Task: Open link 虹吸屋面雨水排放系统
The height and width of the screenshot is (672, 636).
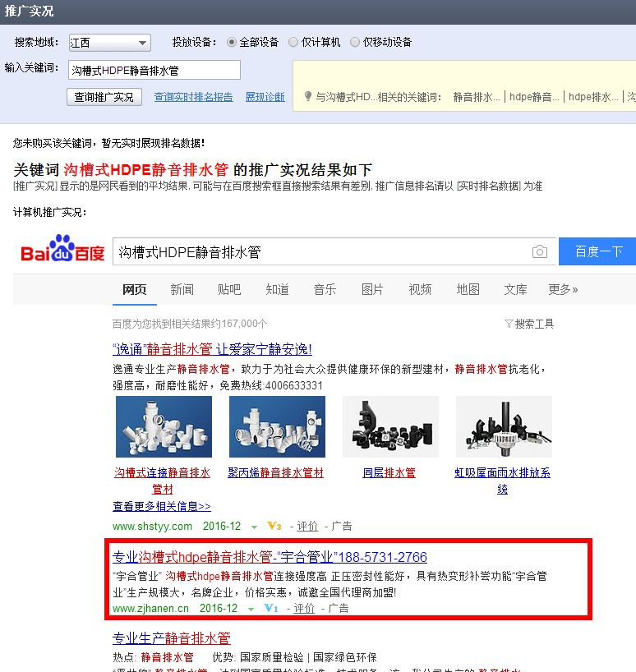Action: coord(502,481)
